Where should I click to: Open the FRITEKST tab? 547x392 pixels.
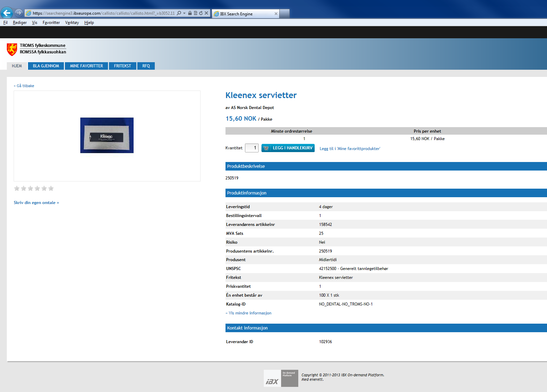point(122,66)
